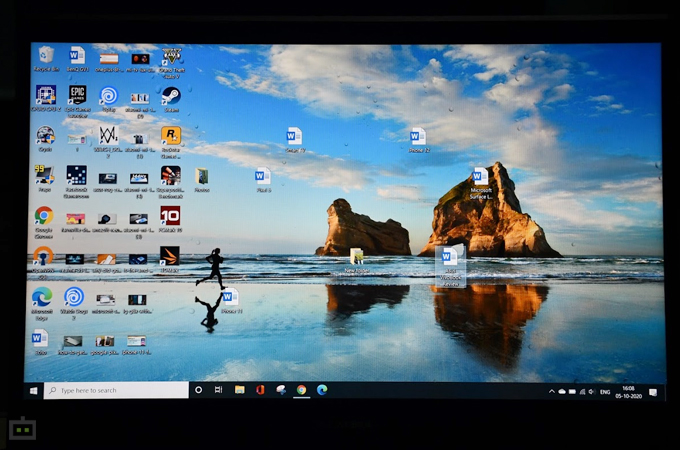Open Task View on the taskbar
This screenshot has height=450, width=680.
219,390
